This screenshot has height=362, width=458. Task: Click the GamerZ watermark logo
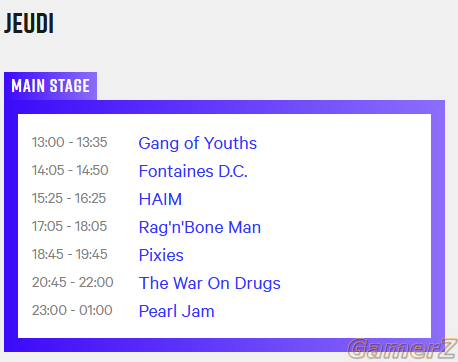tap(402, 349)
